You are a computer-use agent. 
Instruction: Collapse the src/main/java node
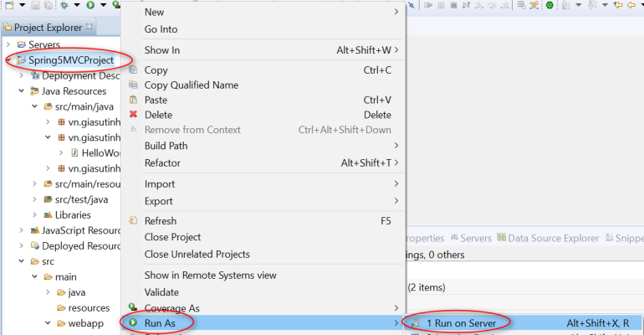click(34, 106)
